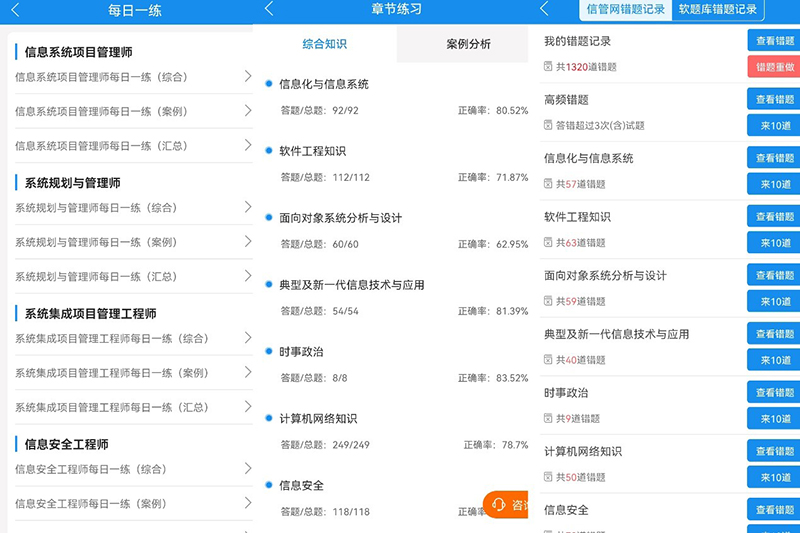800x533 pixels.
Task: Expand chevron for 信息系统项目管理师每日一练（综合）
Action: [x=247, y=76]
